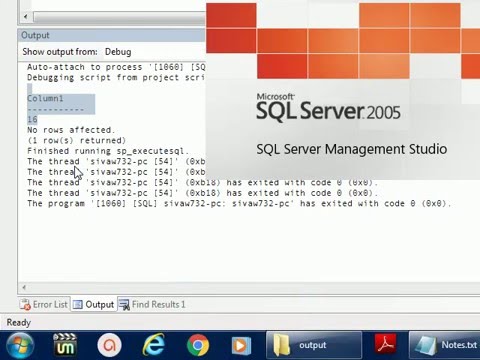This screenshot has height=360, width=480.
Task: Click the Output pane title bar
Action: 112,35
